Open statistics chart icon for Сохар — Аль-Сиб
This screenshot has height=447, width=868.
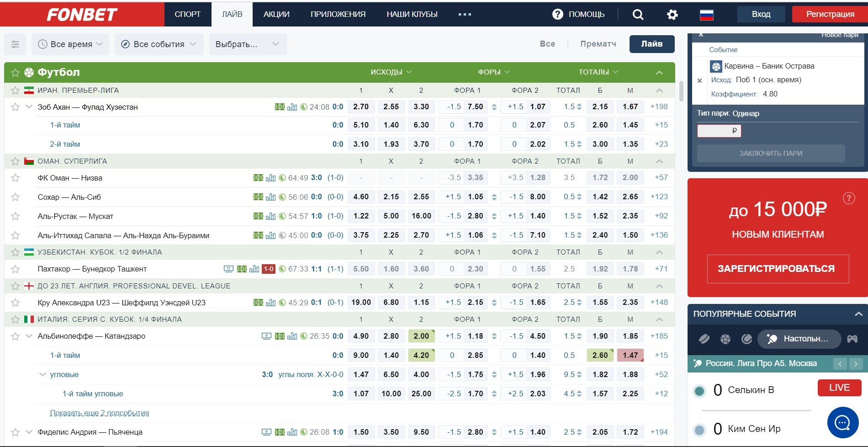pos(270,197)
